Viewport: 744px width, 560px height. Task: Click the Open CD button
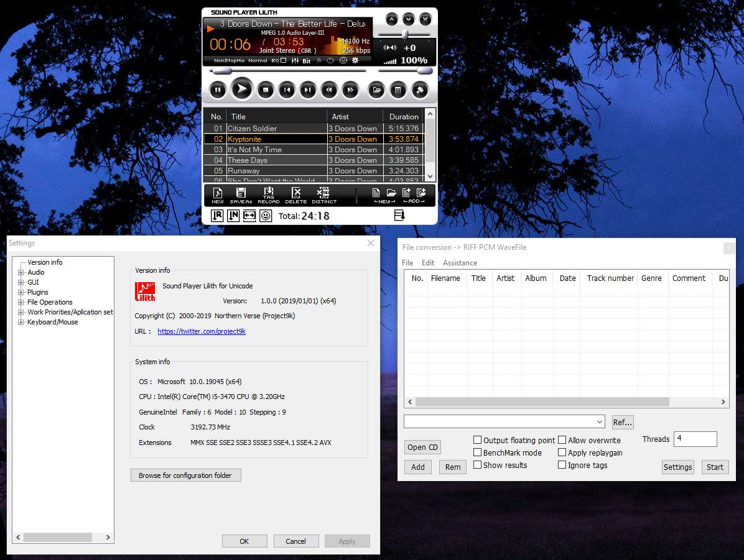click(x=422, y=447)
